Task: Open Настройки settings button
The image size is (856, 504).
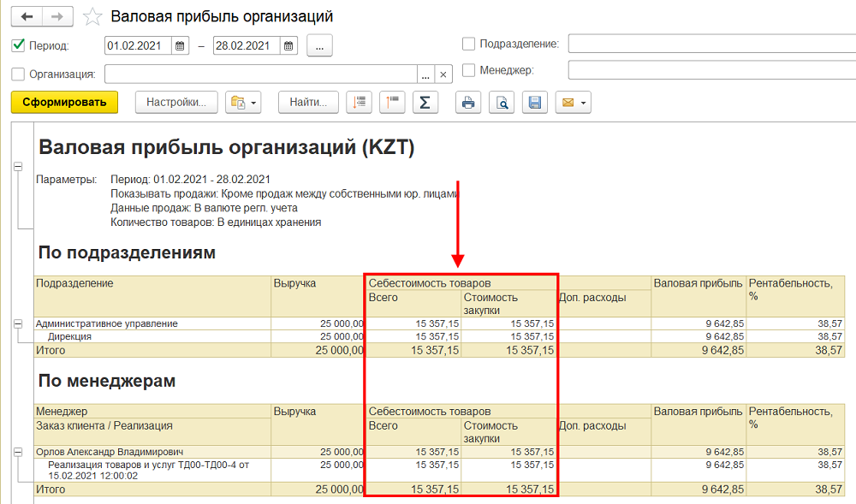Action: [176, 103]
